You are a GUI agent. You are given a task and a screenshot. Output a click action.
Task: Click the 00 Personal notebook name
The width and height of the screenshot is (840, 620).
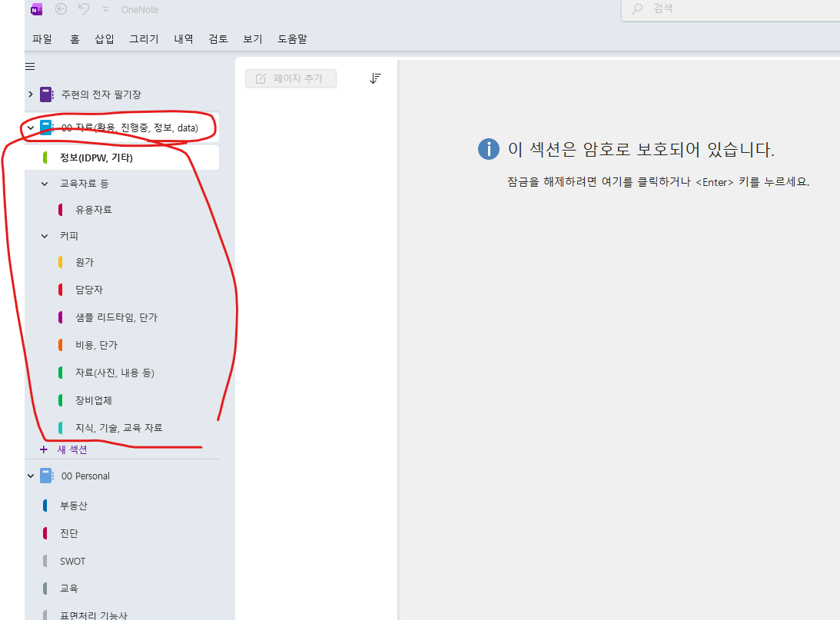(x=85, y=476)
